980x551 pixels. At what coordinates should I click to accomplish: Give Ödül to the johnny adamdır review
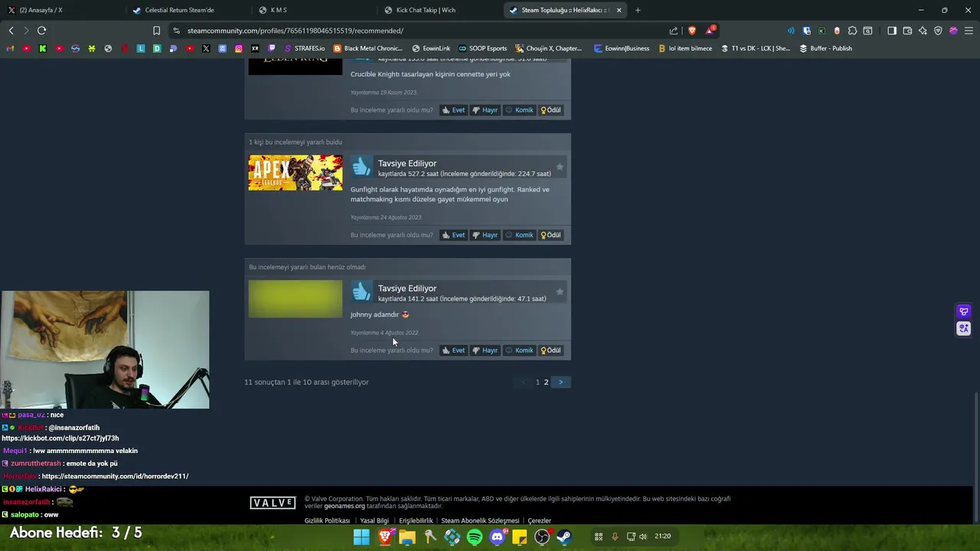click(551, 350)
